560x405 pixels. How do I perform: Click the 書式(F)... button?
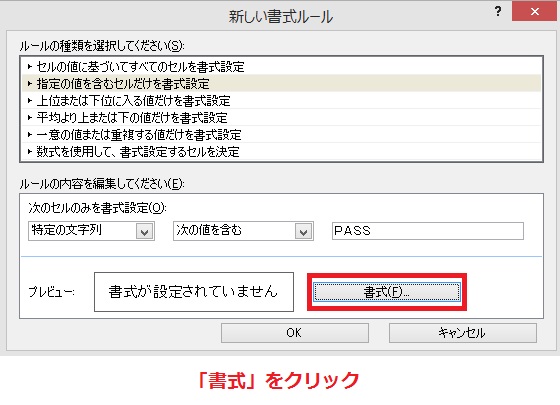(387, 292)
